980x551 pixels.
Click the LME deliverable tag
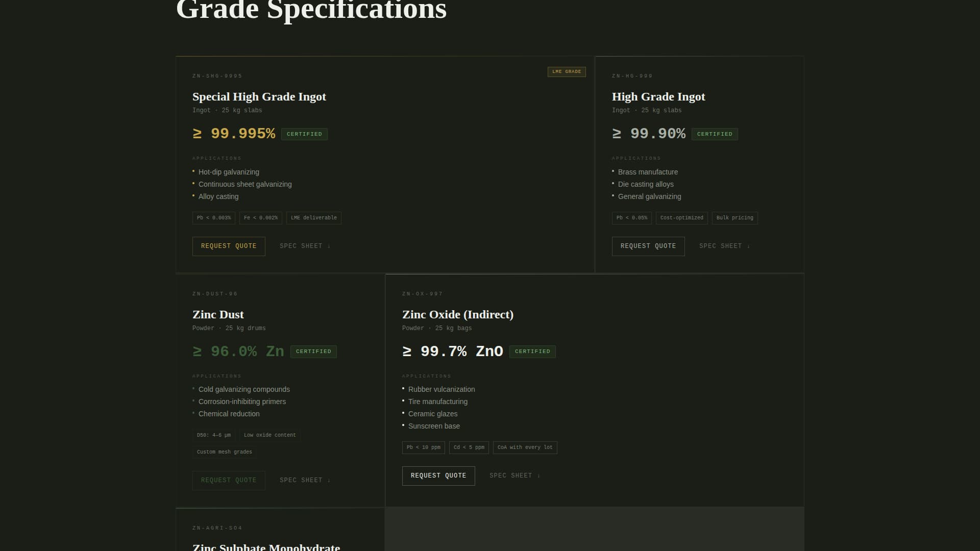[313, 218]
